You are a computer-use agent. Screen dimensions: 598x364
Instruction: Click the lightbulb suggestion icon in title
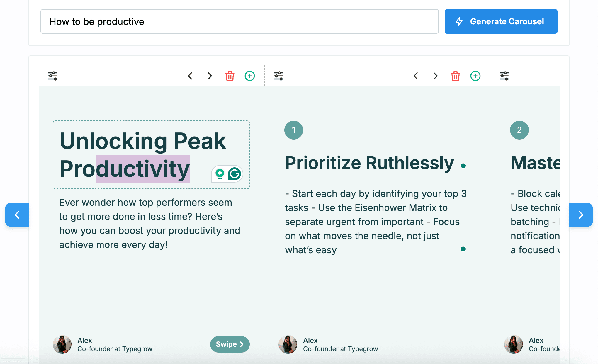click(x=220, y=174)
